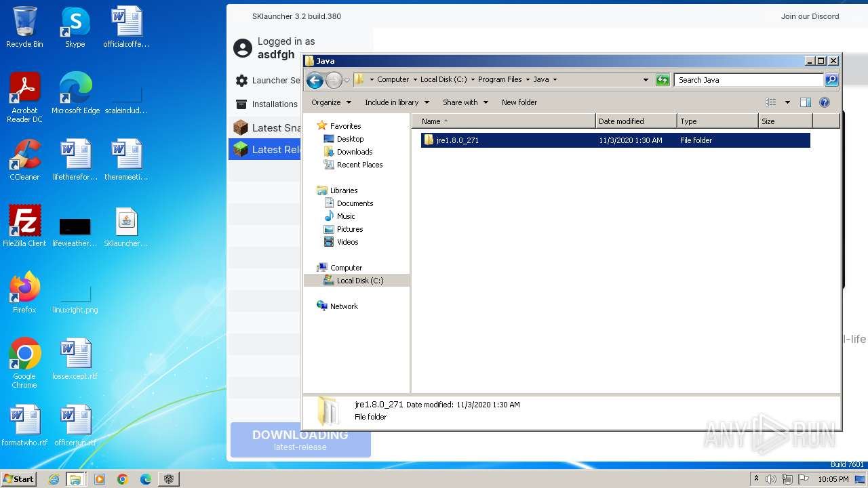
Task: Open Recycle Bin desktop icon
Action: point(24,28)
